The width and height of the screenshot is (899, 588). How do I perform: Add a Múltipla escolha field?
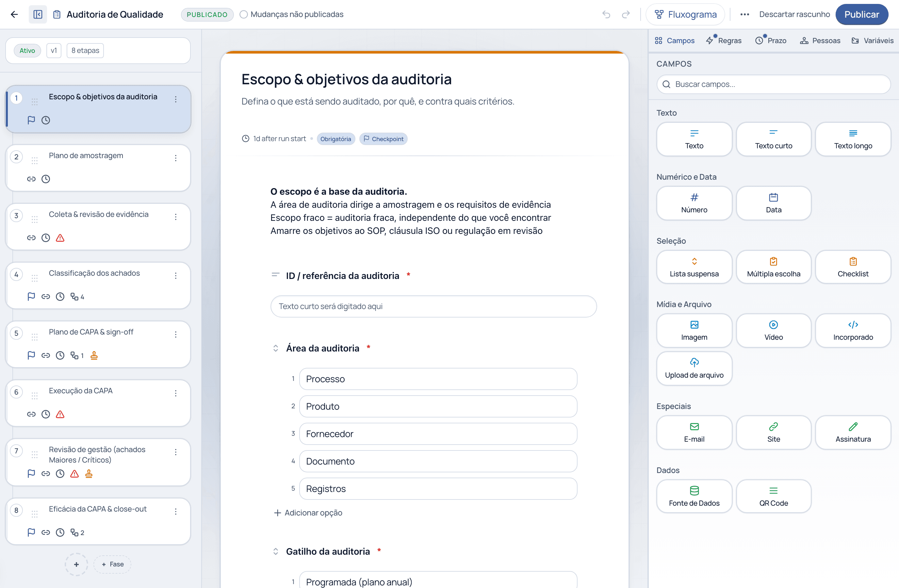[x=774, y=267]
